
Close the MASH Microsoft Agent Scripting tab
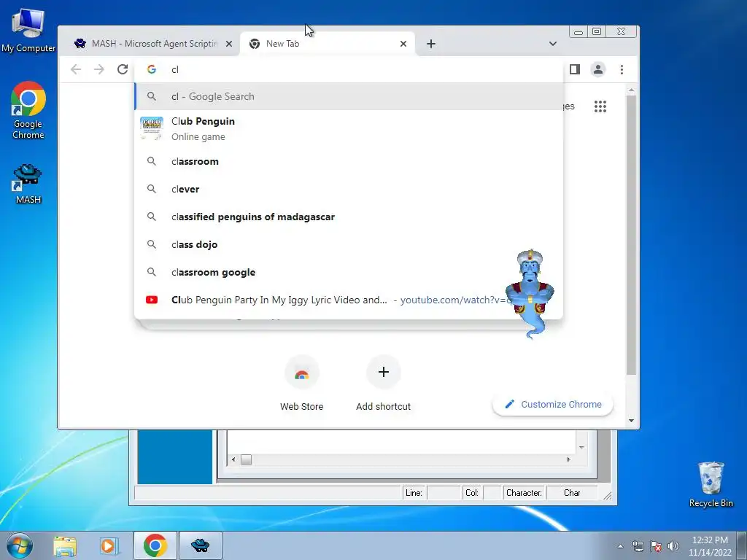tap(229, 44)
